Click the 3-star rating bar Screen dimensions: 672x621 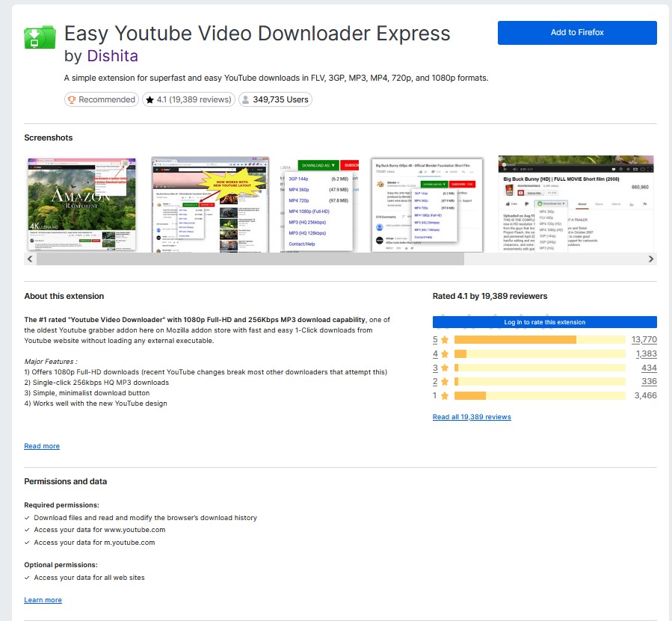click(540, 368)
